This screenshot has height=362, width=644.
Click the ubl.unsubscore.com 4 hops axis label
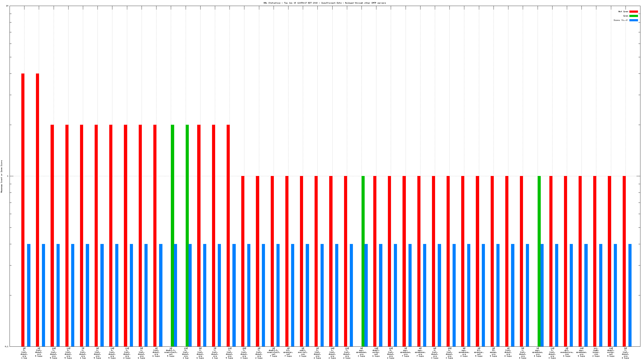pyautogui.click(x=567, y=352)
